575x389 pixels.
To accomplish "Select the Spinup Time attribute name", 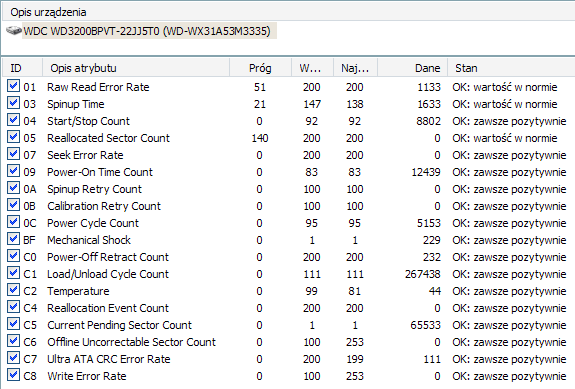I will (76, 104).
